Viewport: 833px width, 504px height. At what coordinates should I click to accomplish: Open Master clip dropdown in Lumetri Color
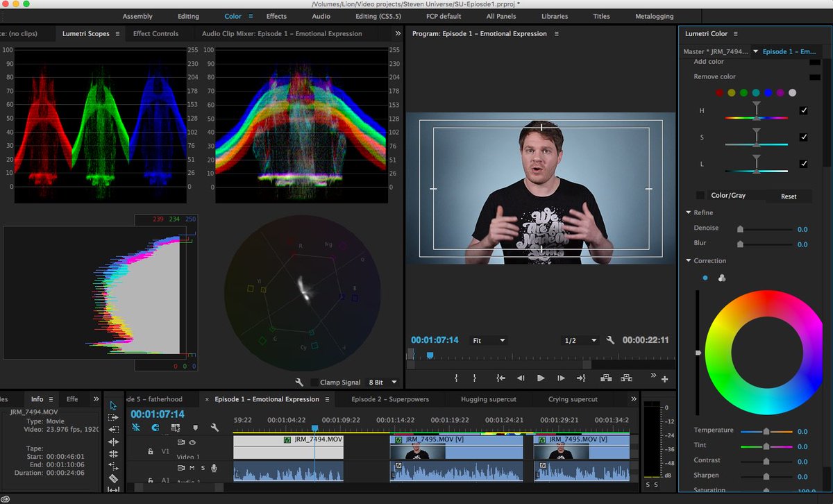pos(756,51)
